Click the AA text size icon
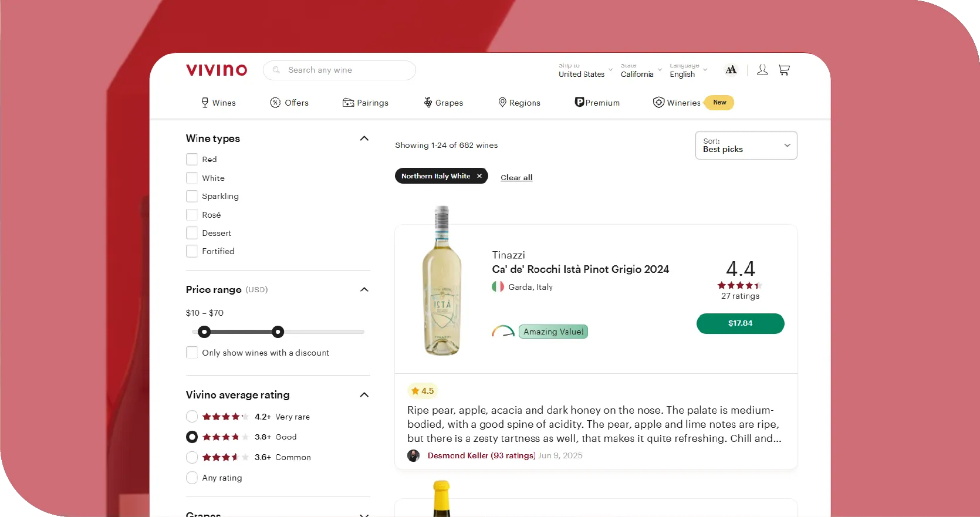 [731, 70]
